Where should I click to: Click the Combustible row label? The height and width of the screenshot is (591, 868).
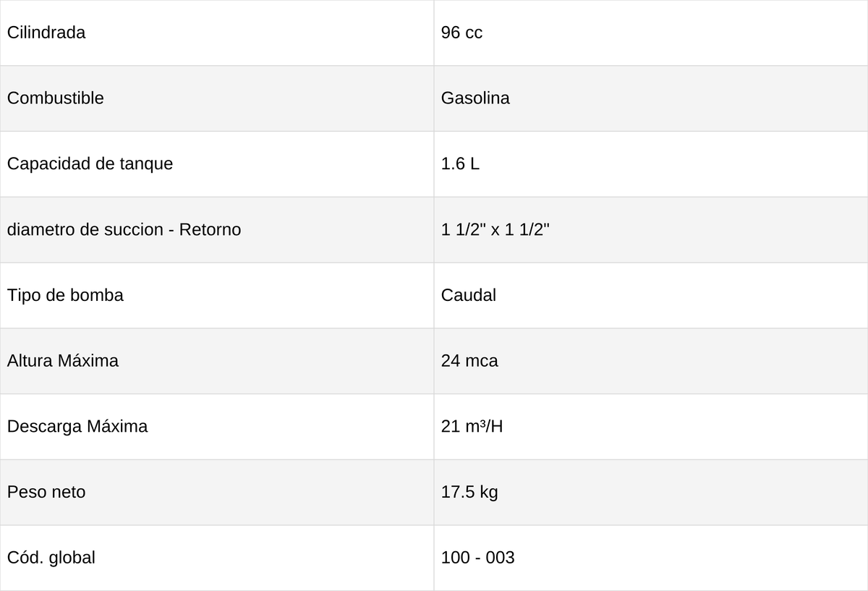pos(55,98)
